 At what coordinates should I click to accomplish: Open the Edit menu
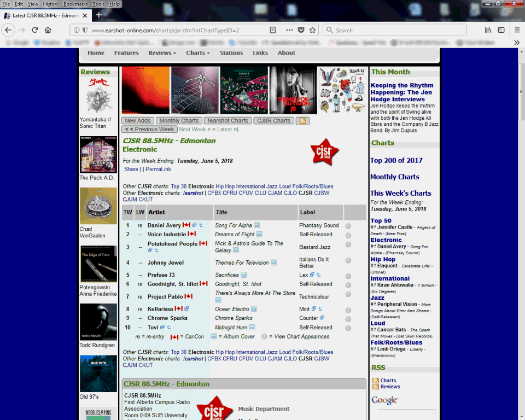point(19,4)
